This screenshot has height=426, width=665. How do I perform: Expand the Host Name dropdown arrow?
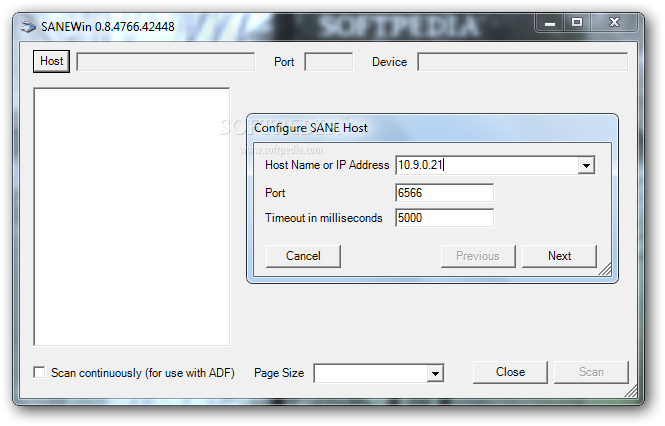(x=587, y=165)
